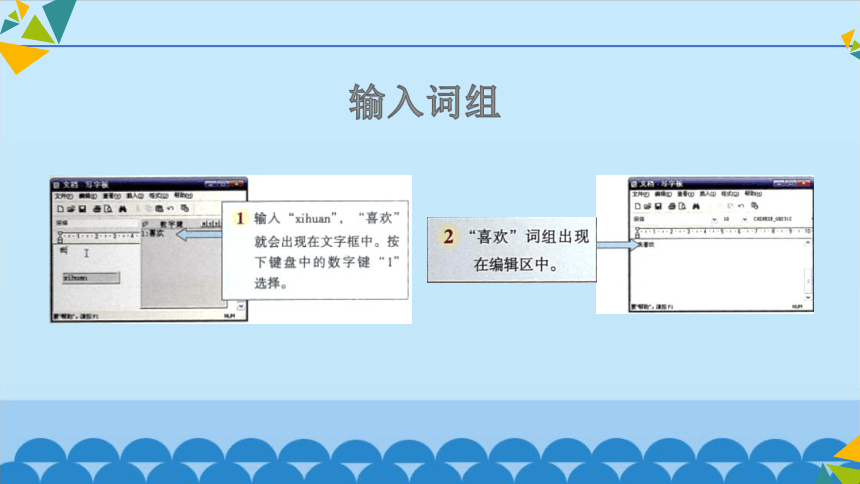Open 帮助 menu in right WordPad window
Viewport: 860px width, 484px height.
752,194
